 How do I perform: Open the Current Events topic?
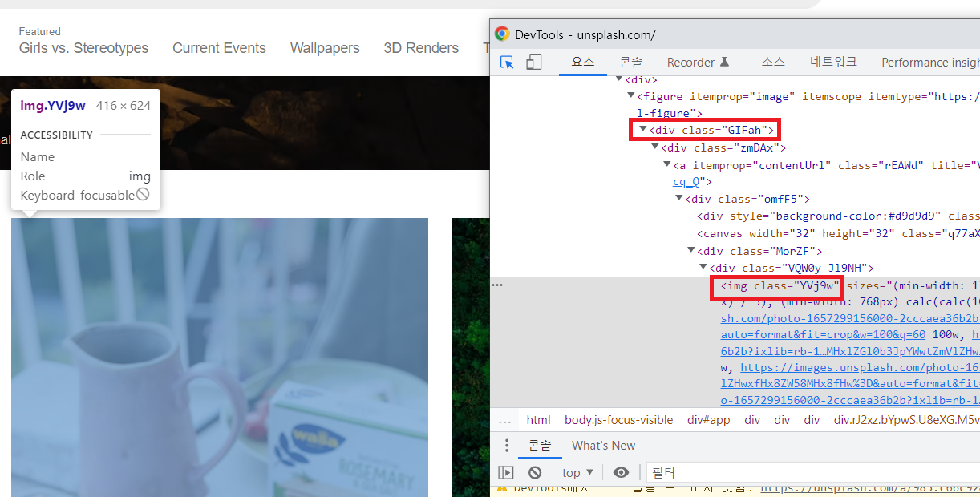219,48
